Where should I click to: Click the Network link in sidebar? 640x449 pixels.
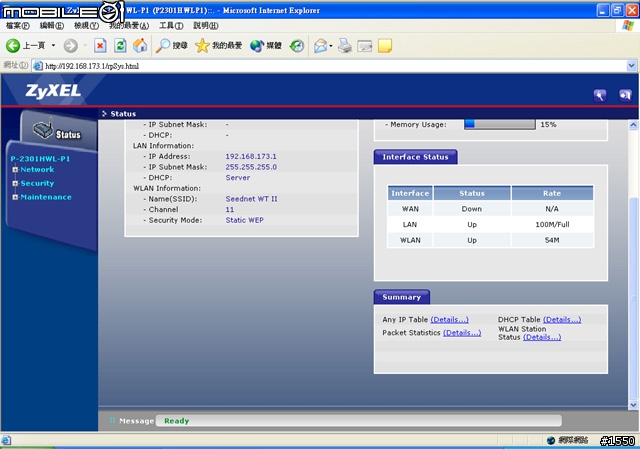37,169
